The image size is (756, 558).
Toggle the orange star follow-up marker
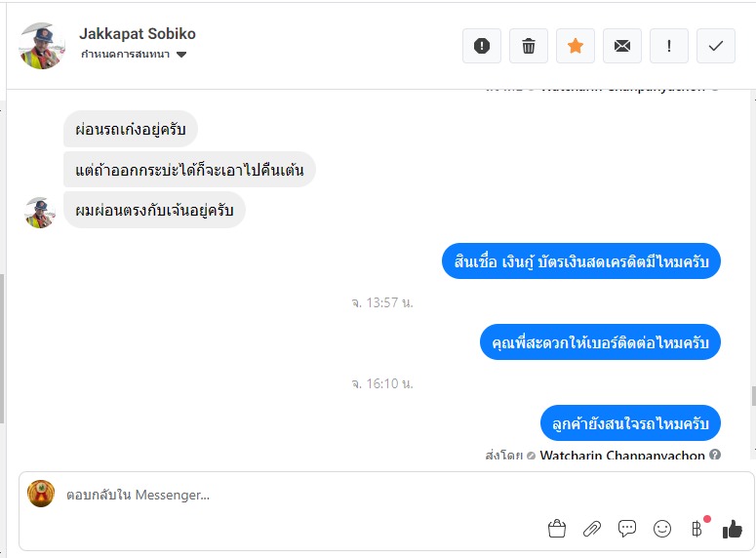[576, 46]
